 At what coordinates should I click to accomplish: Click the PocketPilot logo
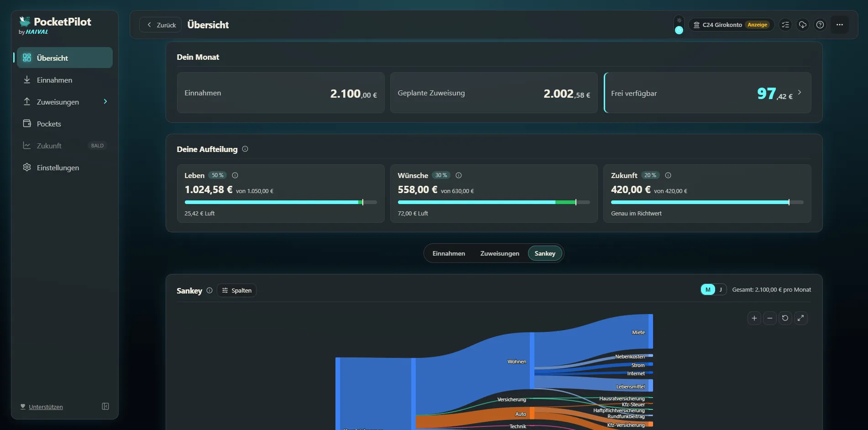click(55, 25)
